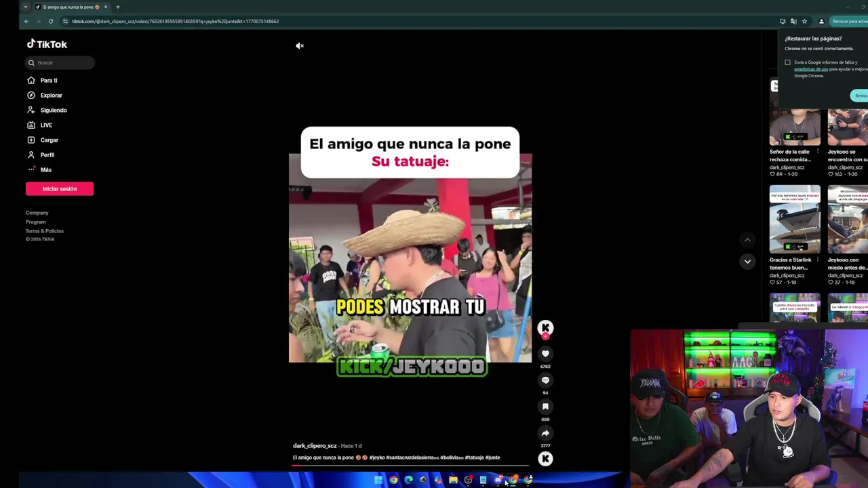Bookmark this page with the star icon
This screenshot has width=868, height=488.
[804, 21]
